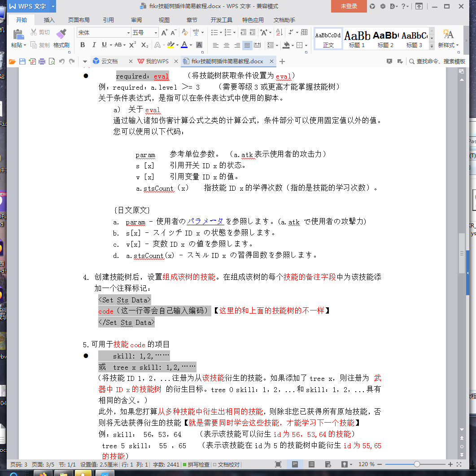Open the 页面布局 (Page Layout) ribbon tab
Viewport: 476px width, 476px height.
click(79, 20)
